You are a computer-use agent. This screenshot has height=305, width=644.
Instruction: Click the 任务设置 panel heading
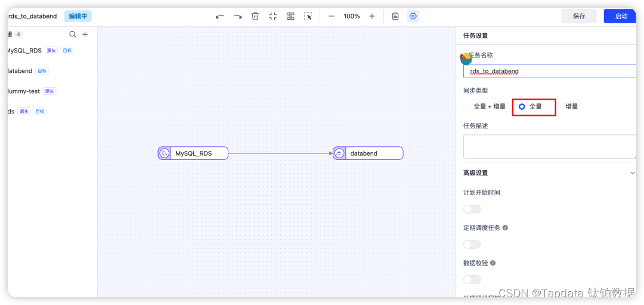point(476,36)
